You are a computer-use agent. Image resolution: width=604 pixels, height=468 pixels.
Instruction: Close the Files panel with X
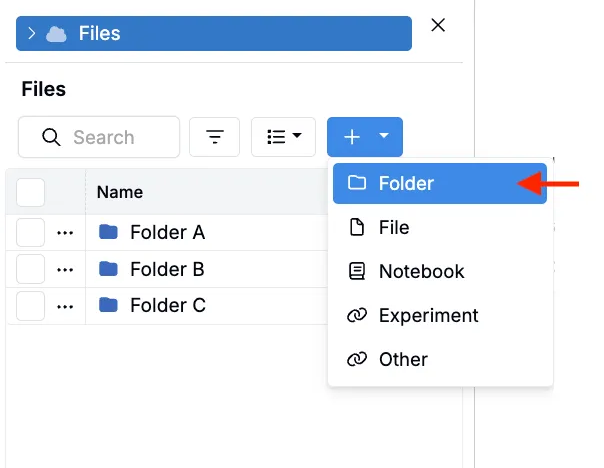coord(438,26)
